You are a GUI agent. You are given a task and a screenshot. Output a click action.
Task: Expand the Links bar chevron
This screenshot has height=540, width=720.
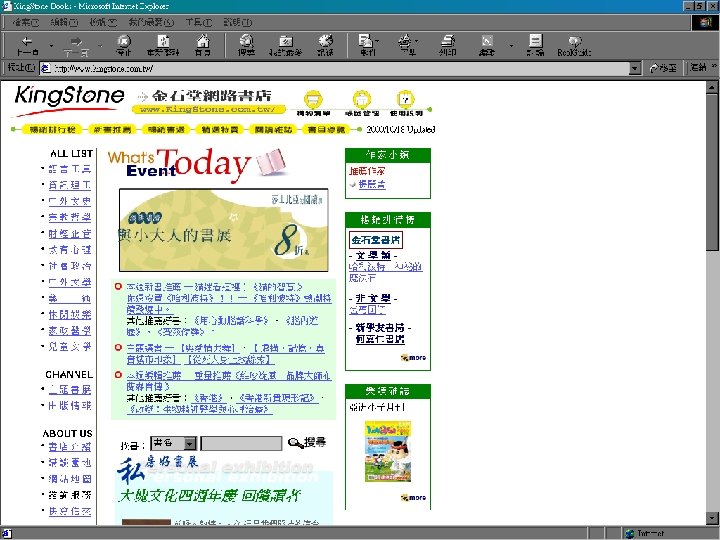coord(714,67)
